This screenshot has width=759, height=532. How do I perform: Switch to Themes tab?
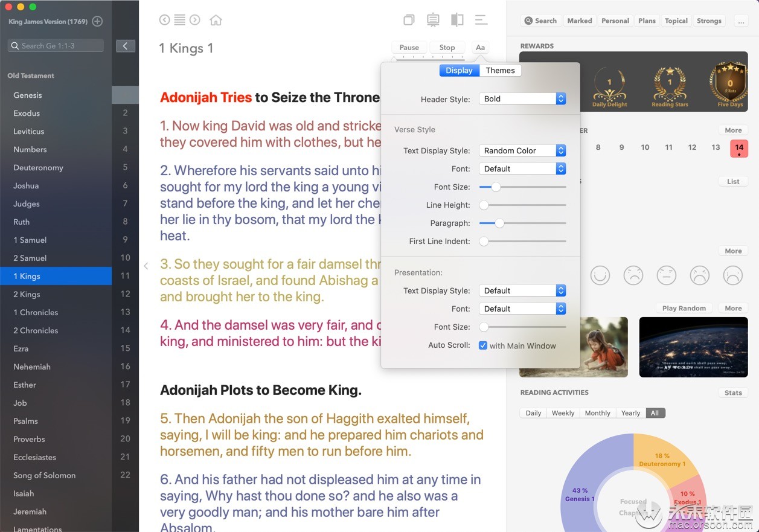(x=500, y=71)
